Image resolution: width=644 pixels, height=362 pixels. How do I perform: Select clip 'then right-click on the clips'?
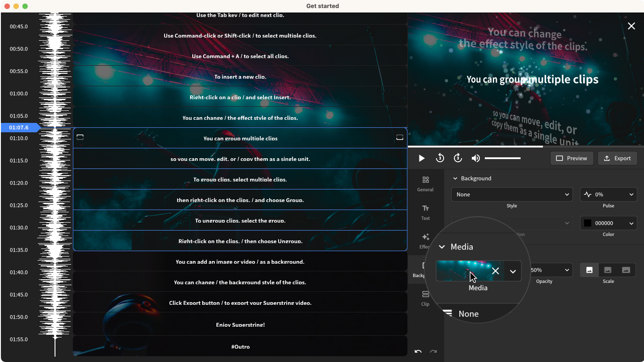pos(240,200)
